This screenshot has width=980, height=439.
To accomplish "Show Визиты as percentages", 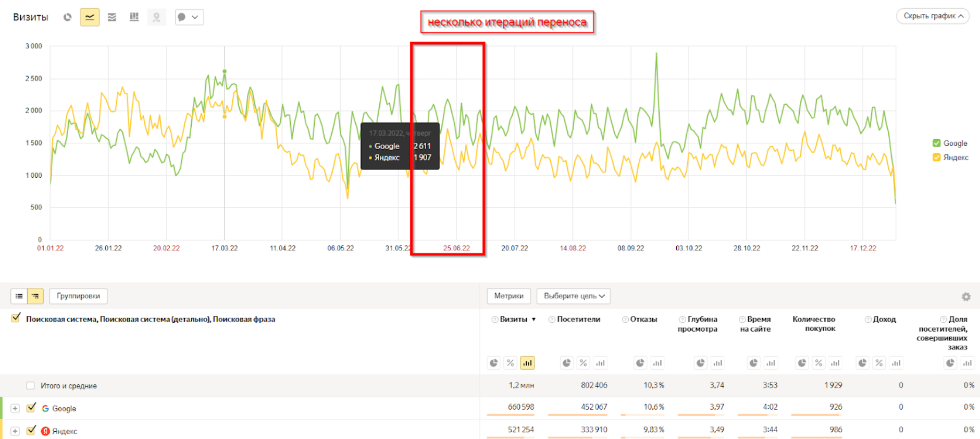I will [511, 363].
